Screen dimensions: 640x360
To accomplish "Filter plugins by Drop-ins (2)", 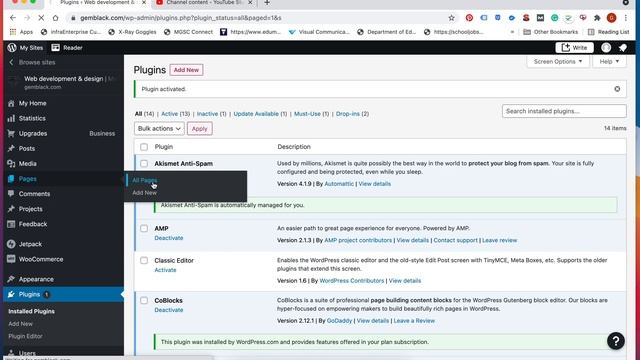I will pos(352,114).
